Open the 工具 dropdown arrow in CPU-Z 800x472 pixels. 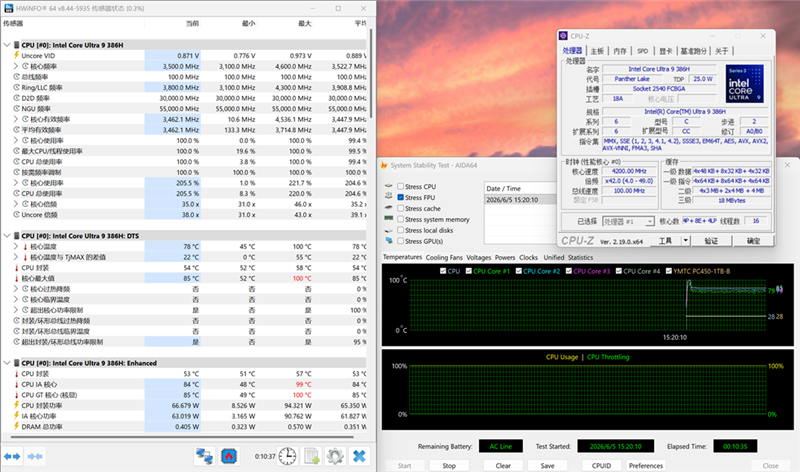(x=686, y=240)
